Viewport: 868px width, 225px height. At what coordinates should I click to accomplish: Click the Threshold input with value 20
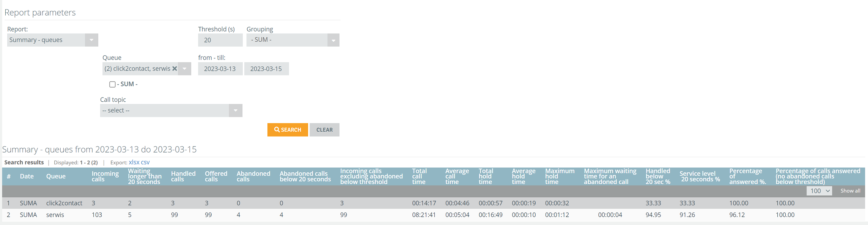(x=220, y=40)
